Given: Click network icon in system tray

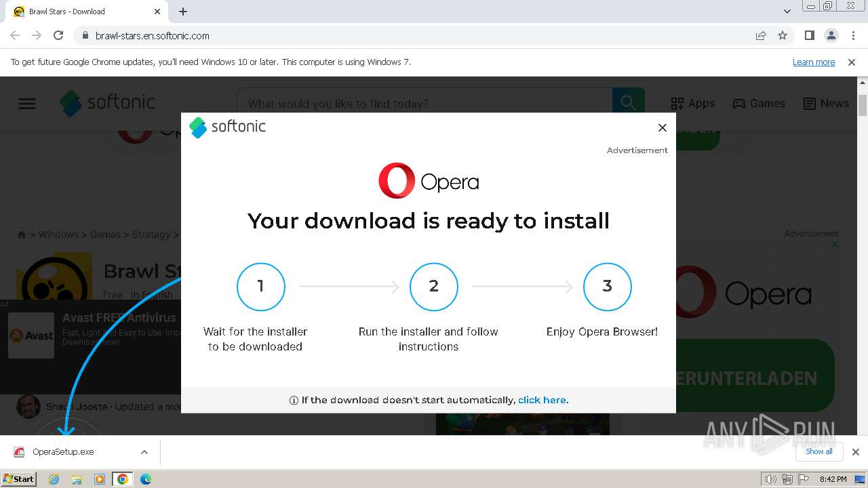Looking at the screenshot, I should pyautogui.click(x=787, y=479).
